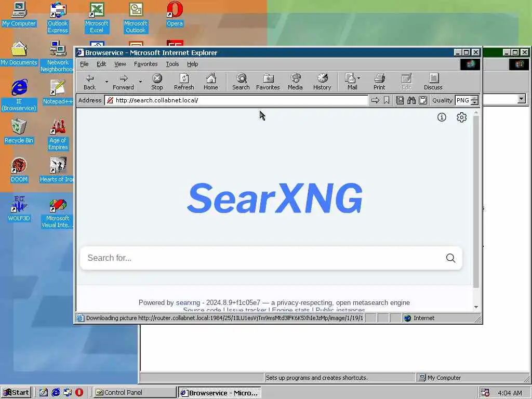Increase Quality value with up spinner

pyautogui.click(x=475, y=98)
